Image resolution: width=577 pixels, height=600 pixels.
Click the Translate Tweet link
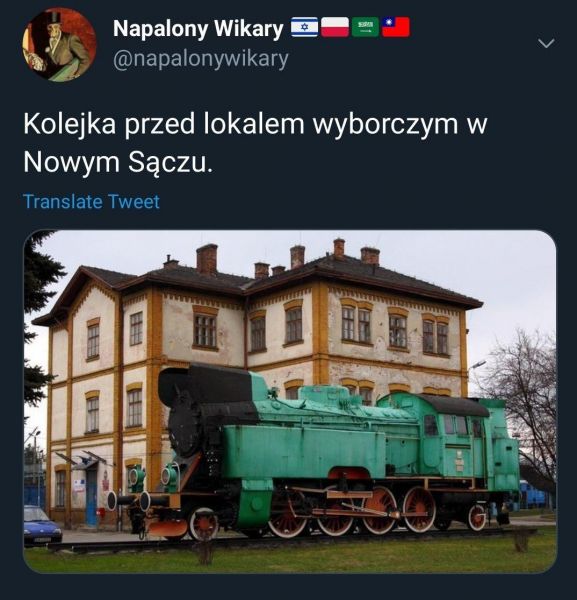tap(91, 202)
